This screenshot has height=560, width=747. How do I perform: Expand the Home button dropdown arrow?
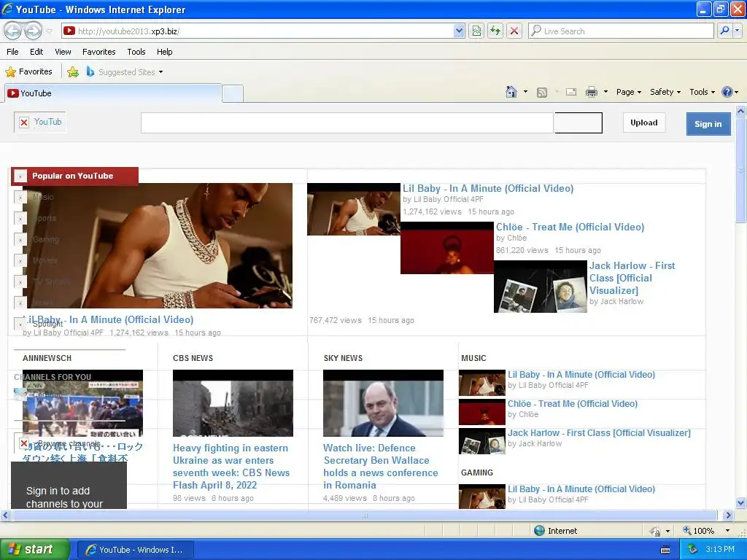(x=525, y=92)
